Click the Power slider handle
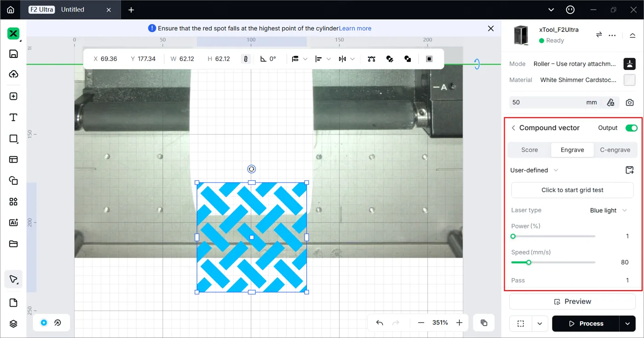 click(x=513, y=236)
